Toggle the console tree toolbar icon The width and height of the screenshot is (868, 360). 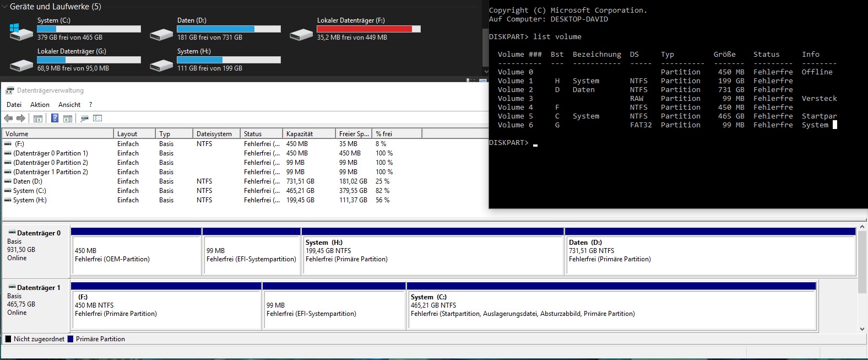point(38,119)
